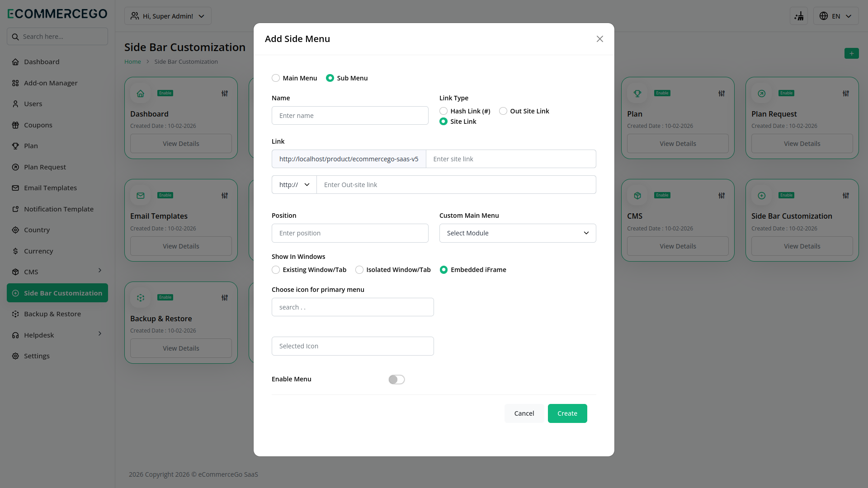This screenshot has width=868, height=488.
Task: Open the Select Module dropdown
Action: pos(518,233)
